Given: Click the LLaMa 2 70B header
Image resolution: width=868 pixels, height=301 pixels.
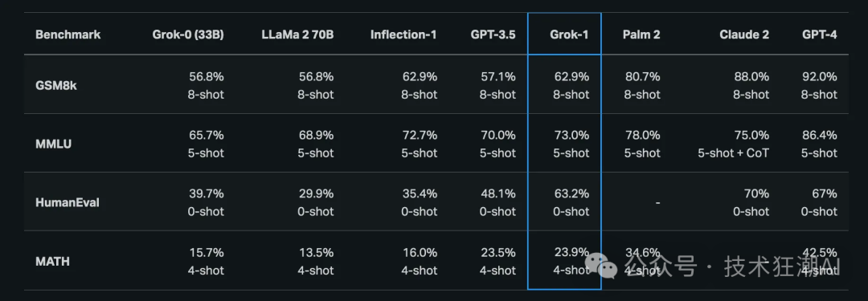Looking at the screenshot, I should (x=298, y=35).
